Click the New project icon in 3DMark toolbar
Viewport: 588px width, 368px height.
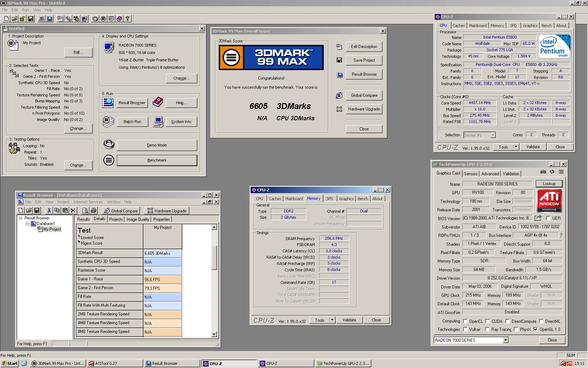tap(6, 19)
